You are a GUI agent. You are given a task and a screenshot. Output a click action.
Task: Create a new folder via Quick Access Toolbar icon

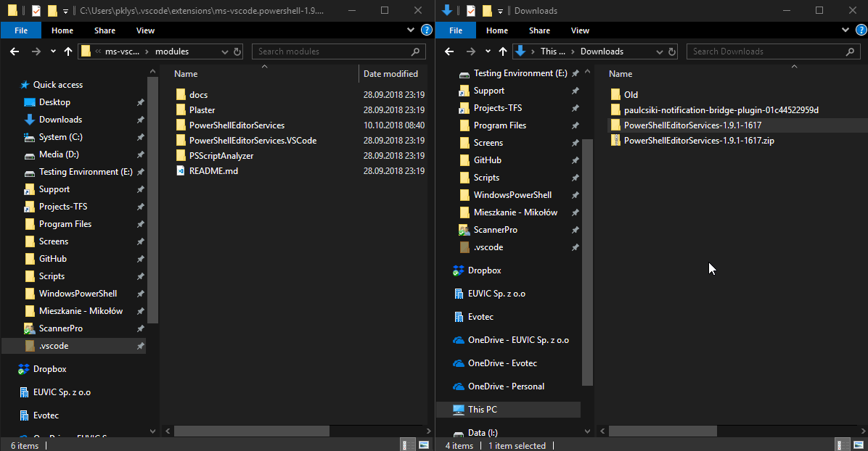point(52,10)
